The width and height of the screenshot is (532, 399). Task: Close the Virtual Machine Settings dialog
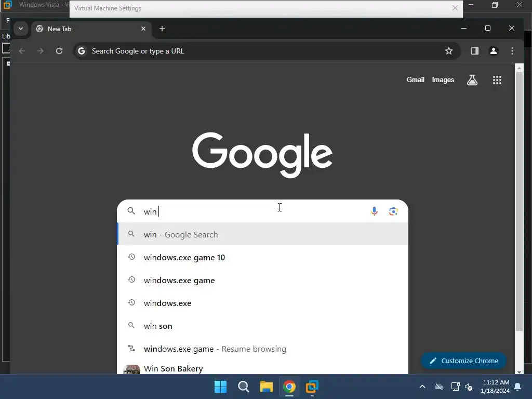pyautogui.click(x=455, y=8)
